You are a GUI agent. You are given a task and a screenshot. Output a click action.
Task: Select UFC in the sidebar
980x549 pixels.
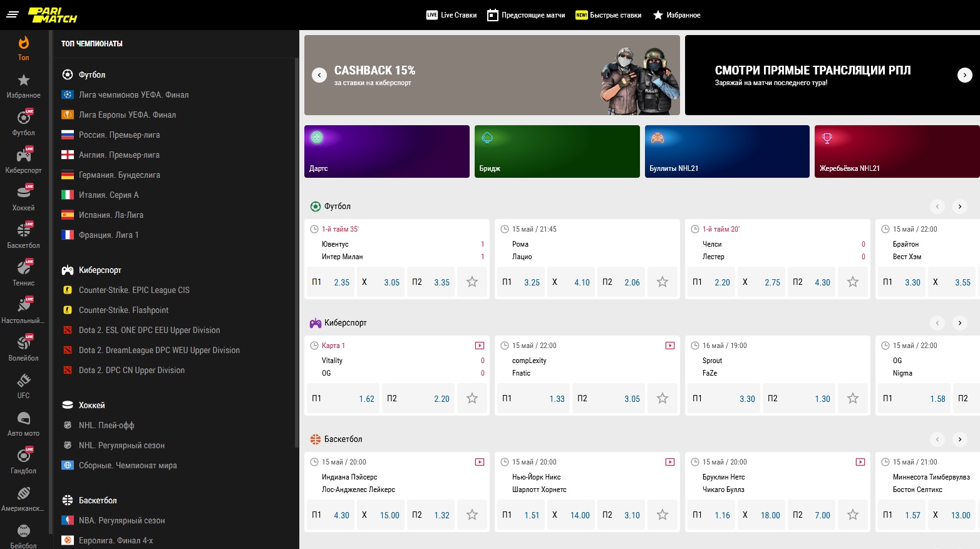(24, 386)
